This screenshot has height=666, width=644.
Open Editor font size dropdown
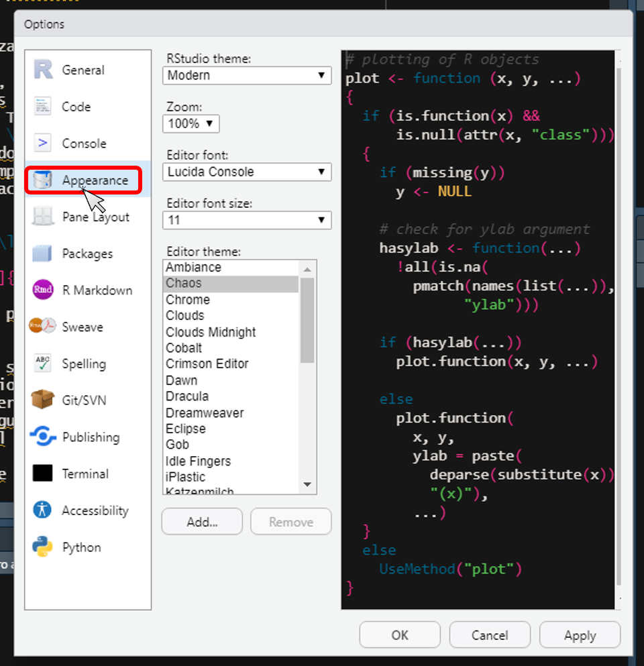pos(247,220)
